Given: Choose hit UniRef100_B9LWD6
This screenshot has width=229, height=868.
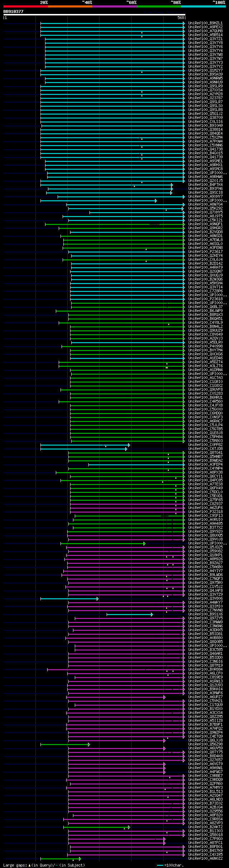Looking at the screenshot, I should [x=205, y=575].
